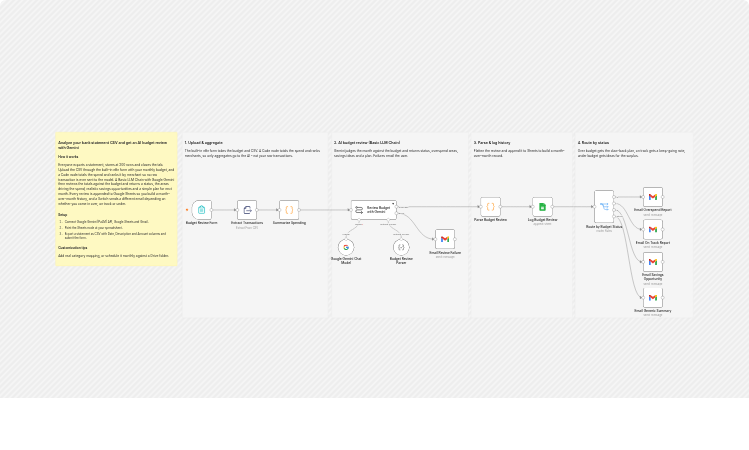
Task: Click the 'Email On Track Report' label
Action: [x=653, y=243]
